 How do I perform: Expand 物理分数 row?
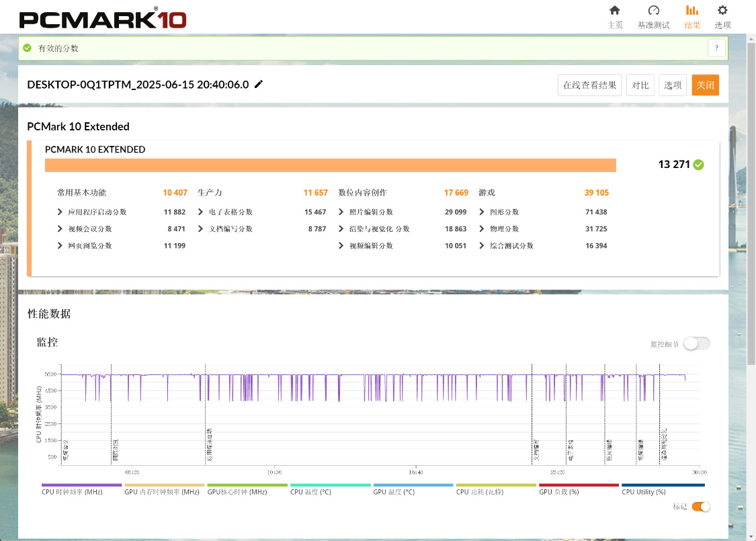tap(482, 228)
